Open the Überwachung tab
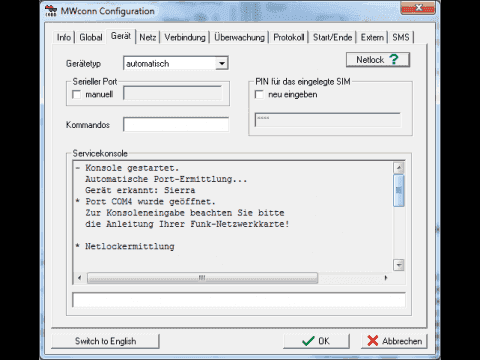This screenshot has width=480, height=360. [x=239, y=37]
